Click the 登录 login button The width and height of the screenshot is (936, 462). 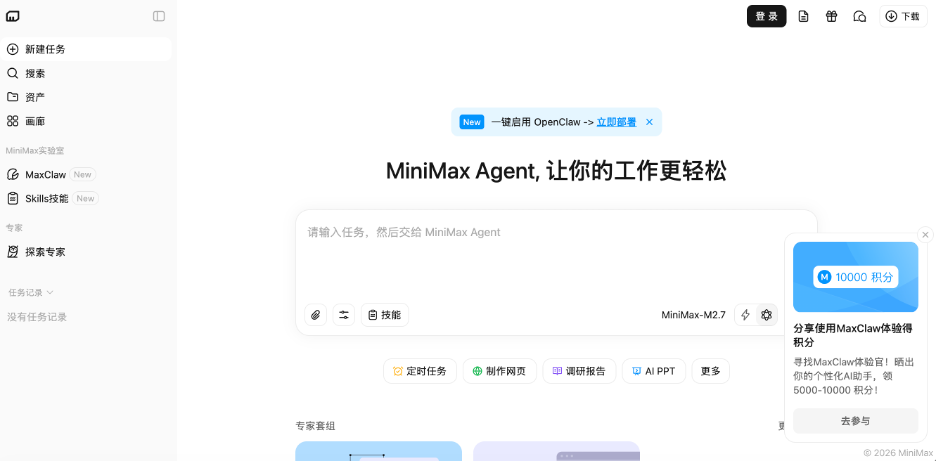766,16
